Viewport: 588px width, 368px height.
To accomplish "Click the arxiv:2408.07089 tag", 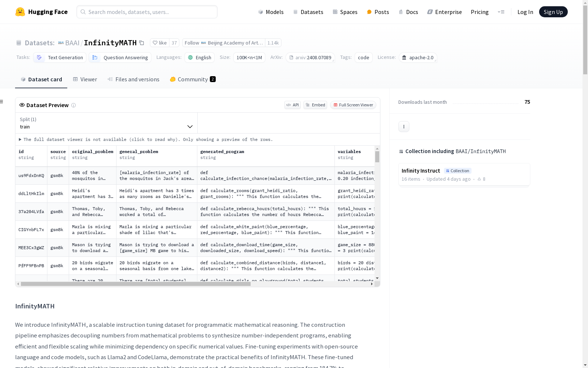I will coord(310,57).
